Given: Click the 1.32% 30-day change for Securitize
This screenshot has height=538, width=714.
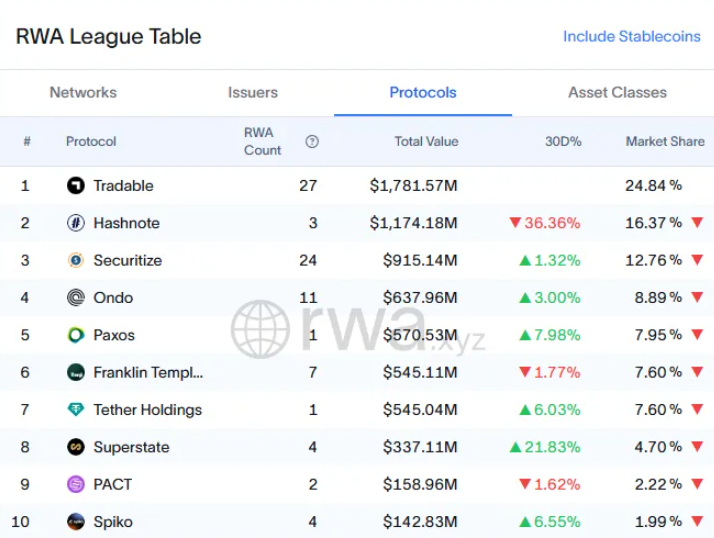Looking at the screenshot, I should (x=550, y=260).
